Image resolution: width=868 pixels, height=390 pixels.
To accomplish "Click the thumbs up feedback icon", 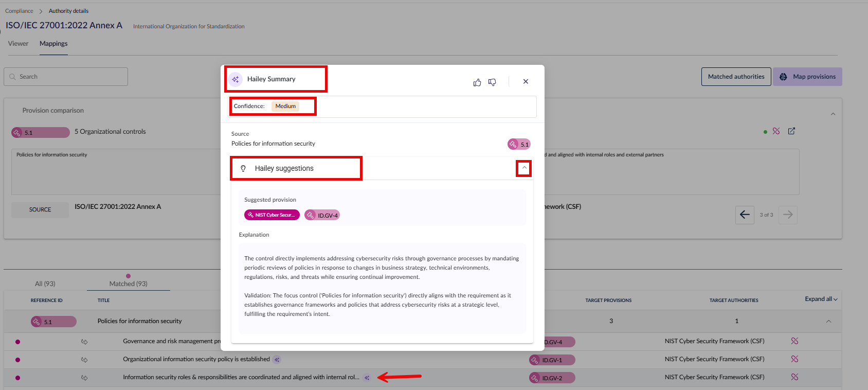I will point(477,82).
